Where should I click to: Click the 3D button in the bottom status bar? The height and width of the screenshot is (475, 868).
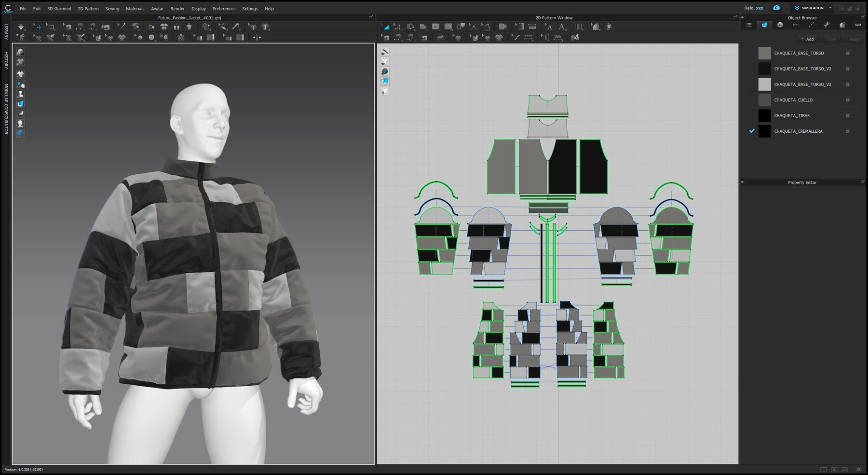tap(834, 469)
